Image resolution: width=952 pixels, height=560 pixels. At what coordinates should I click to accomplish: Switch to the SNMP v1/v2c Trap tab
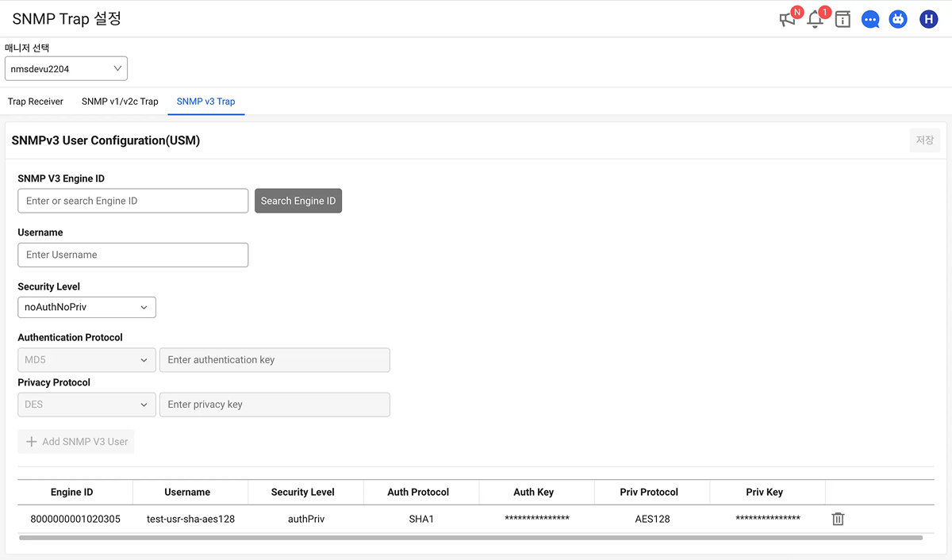[120, 102]
